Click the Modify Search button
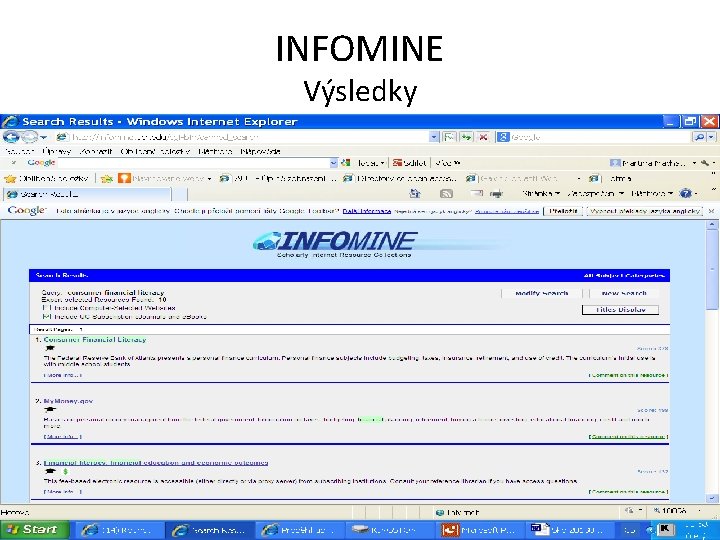Viewport: 720px width, 540px height. pyautogui.click(x=542, y=293)
